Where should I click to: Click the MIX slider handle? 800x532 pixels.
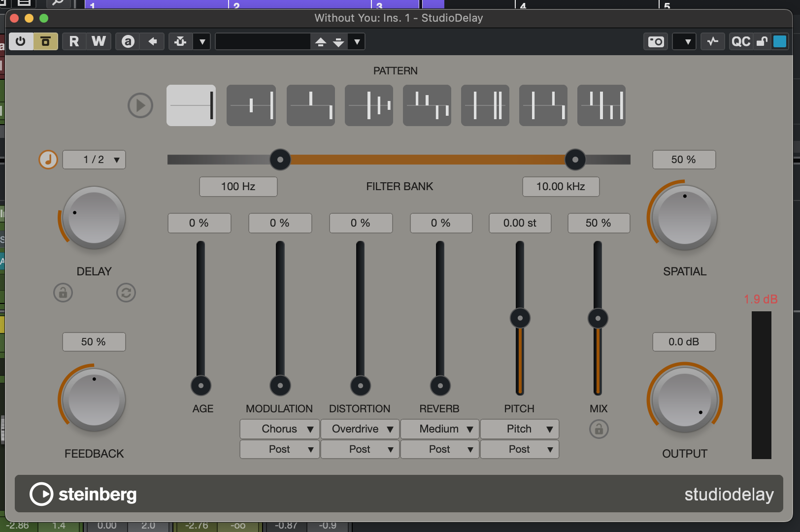click(598, 318)
